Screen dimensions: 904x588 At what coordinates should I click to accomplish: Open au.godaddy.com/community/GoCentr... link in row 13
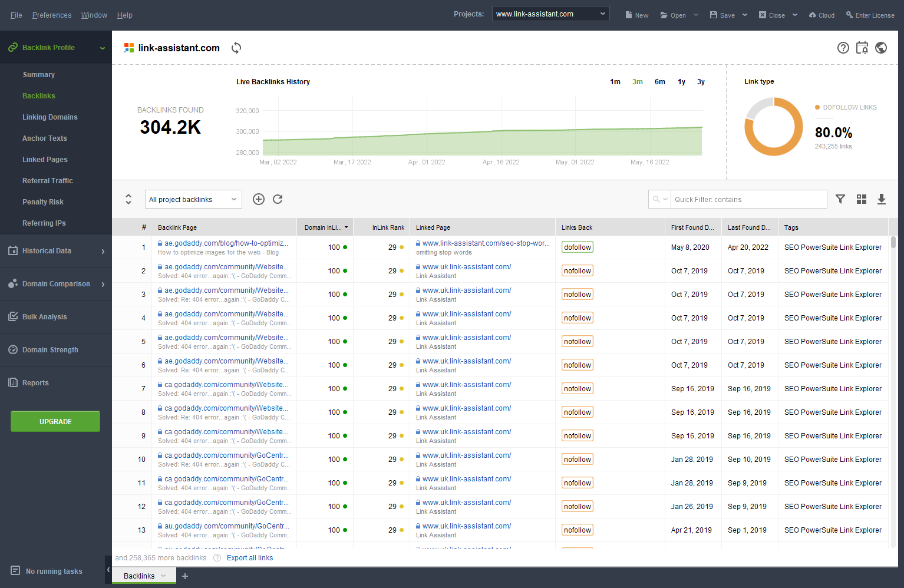click(226, 526)
